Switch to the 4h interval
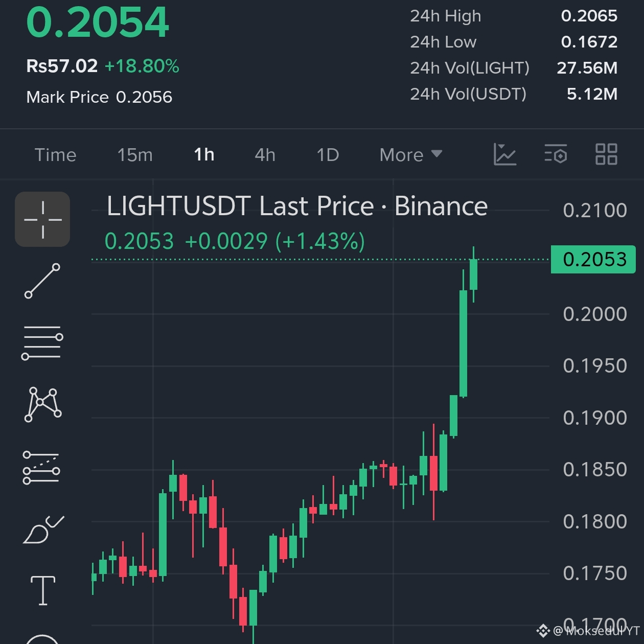 (265, 155)
